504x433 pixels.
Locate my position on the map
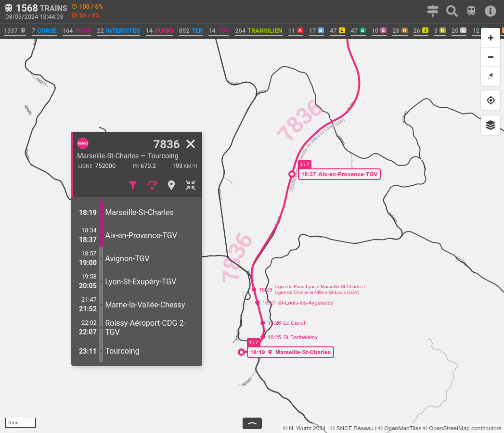[x=491, y=101]
